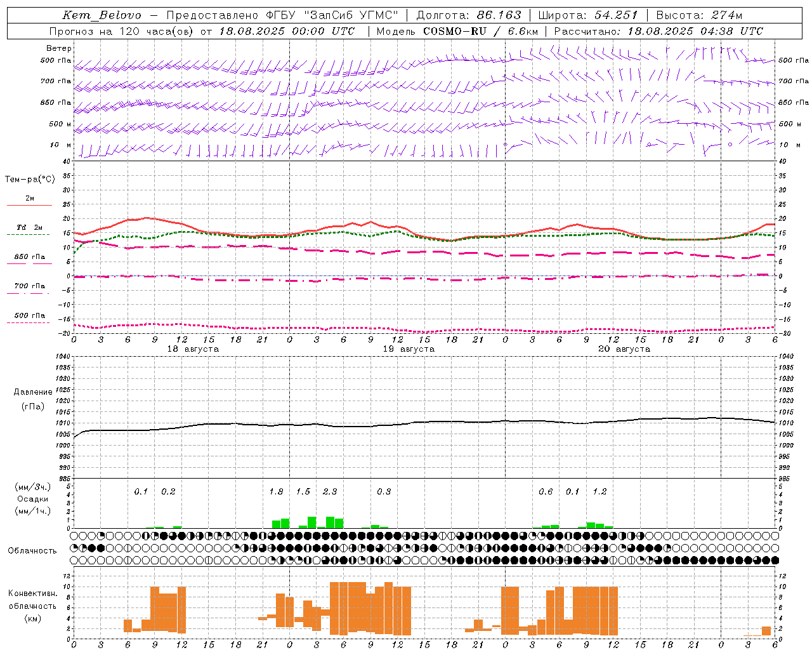Click the red "2м" temperature legend entry

(x=30, y=199)
